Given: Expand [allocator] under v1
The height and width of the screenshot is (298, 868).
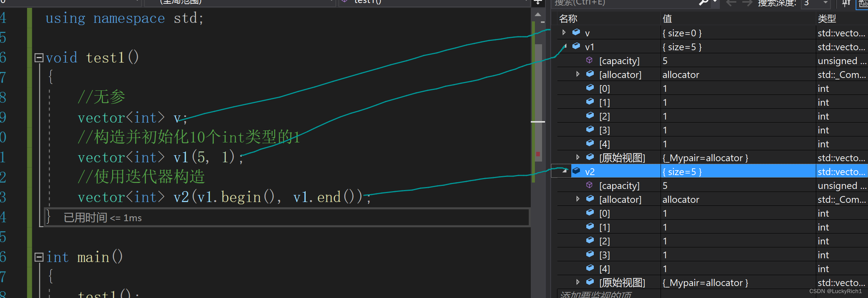Looking at the screenshot, I should (578, 74).
